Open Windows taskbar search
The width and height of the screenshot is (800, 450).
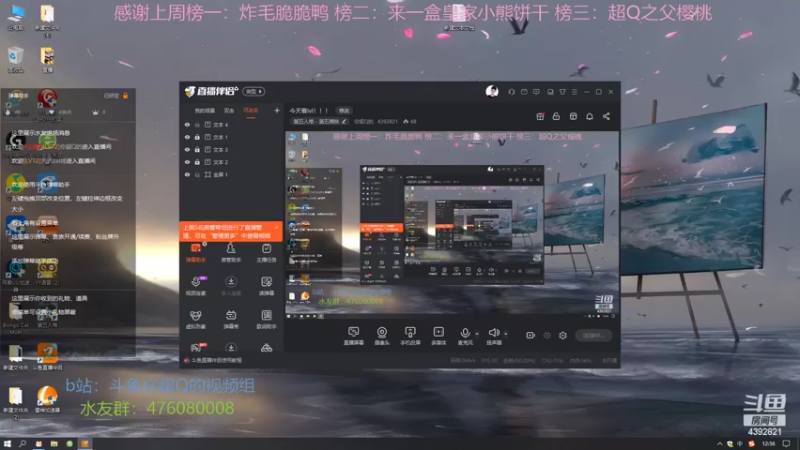[22, 444]
